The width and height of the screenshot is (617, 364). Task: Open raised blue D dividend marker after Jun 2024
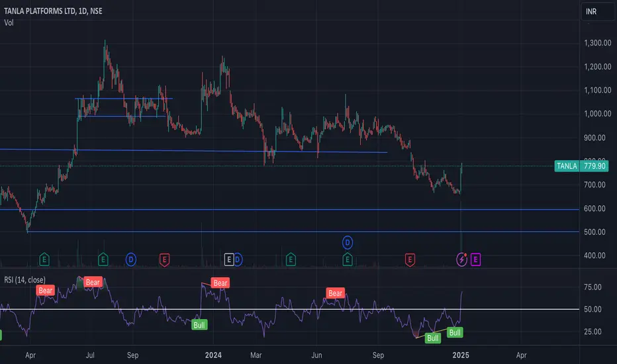[348, 242]
